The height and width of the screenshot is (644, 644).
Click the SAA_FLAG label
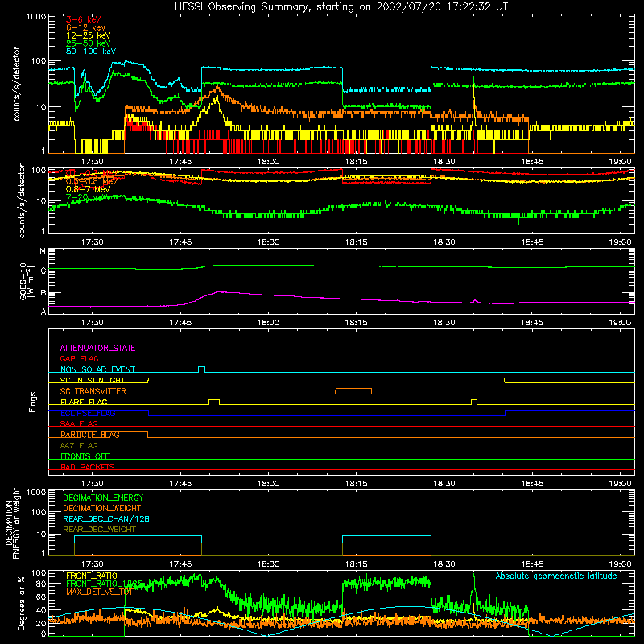[x=79, y=423]
